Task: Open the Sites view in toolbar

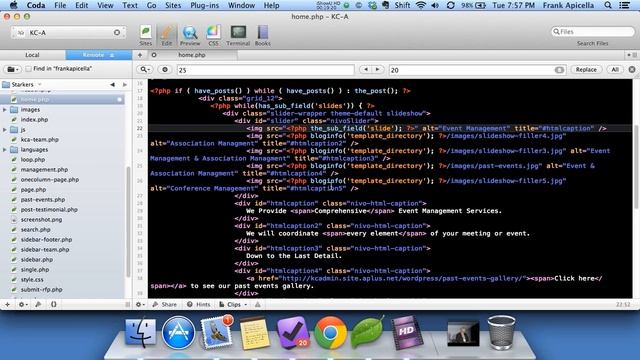Action: coord(145,36)
